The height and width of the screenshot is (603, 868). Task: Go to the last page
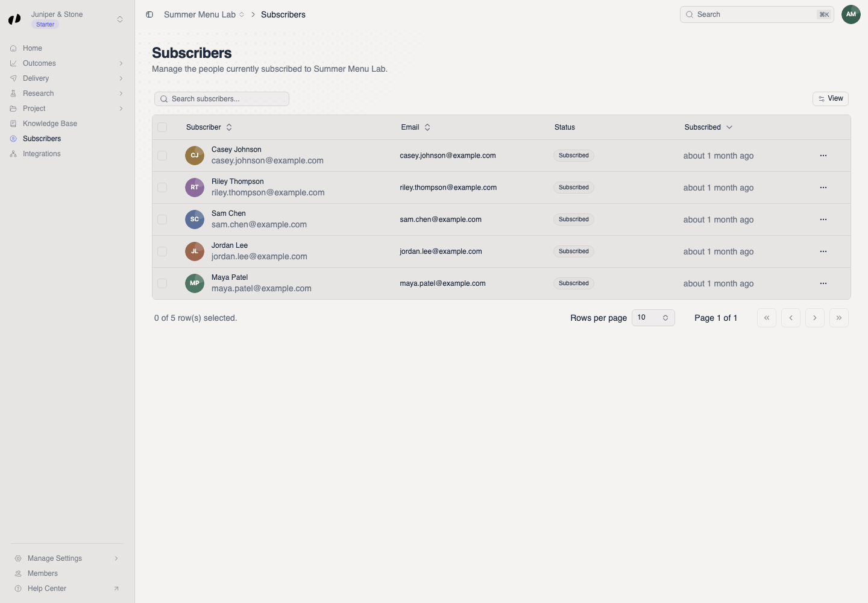coord(839,318)
